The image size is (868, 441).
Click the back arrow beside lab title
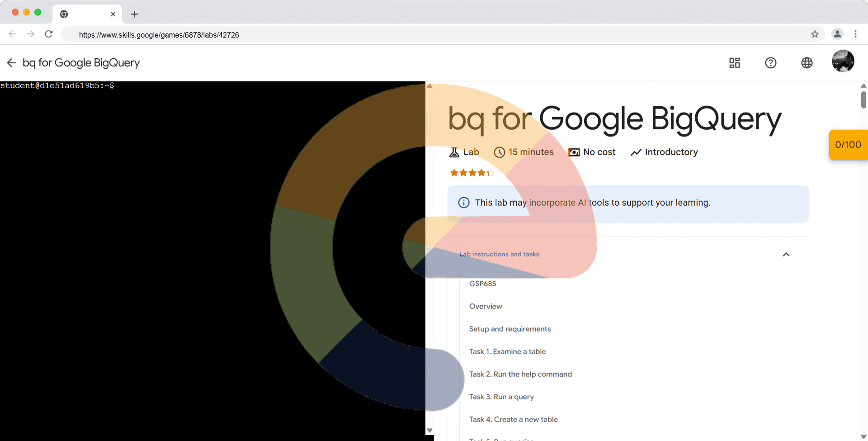(11, 63)
